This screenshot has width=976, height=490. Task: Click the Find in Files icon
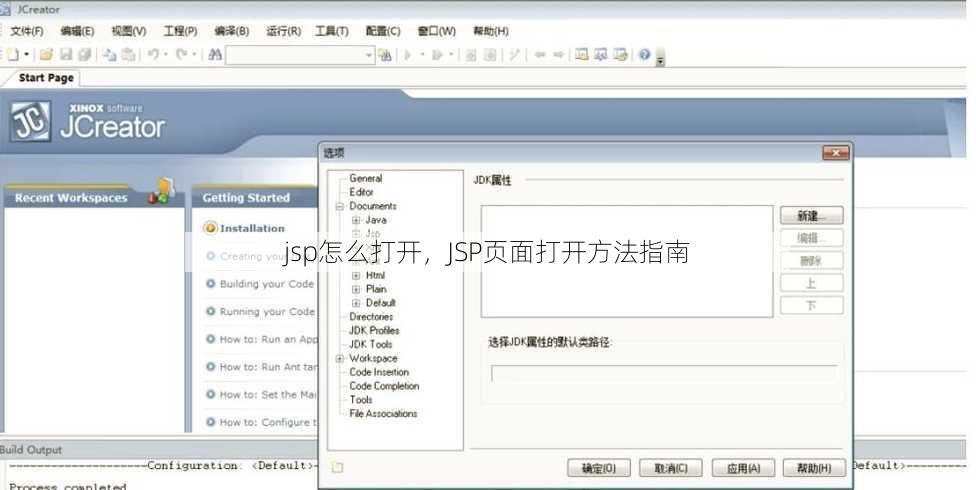click(x=385, y=55)
